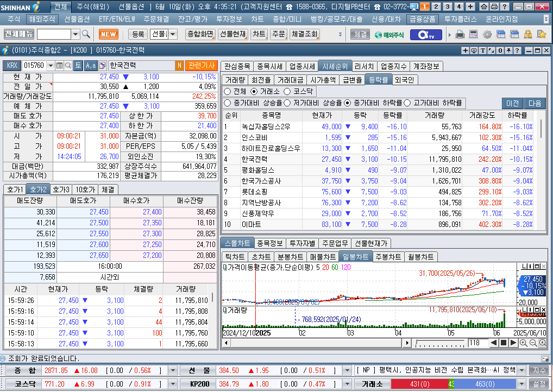Click the 해외주식 globe icon
The width and height of the screenshot is (553, 392).
click(x=389, y=35)
